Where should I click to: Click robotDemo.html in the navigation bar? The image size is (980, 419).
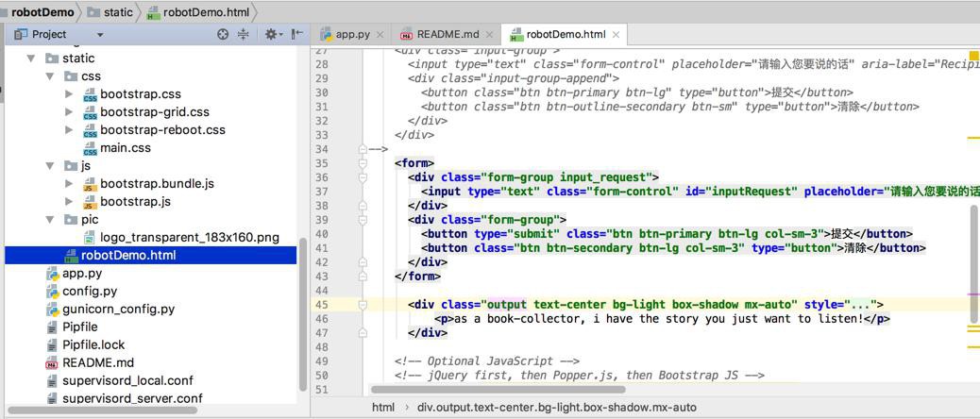coord(199,12)
